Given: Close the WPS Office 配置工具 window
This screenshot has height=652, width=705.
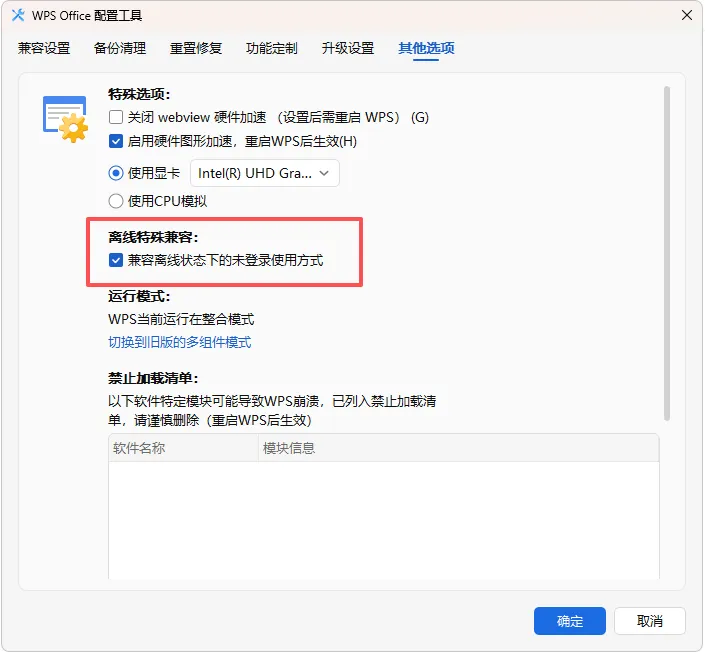Looking at the screenshot, I should click(x=687, y=15).
